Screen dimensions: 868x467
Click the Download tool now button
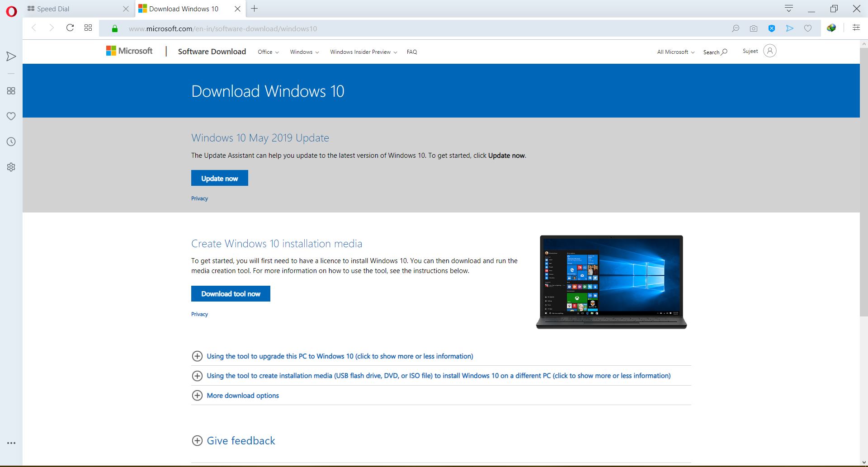pyautogui.click(x=231, y=293)
